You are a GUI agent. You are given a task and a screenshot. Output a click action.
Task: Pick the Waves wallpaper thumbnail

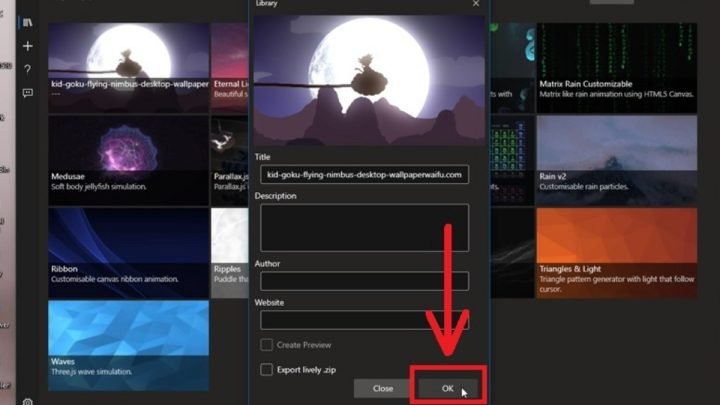click(x=128, y=345)
